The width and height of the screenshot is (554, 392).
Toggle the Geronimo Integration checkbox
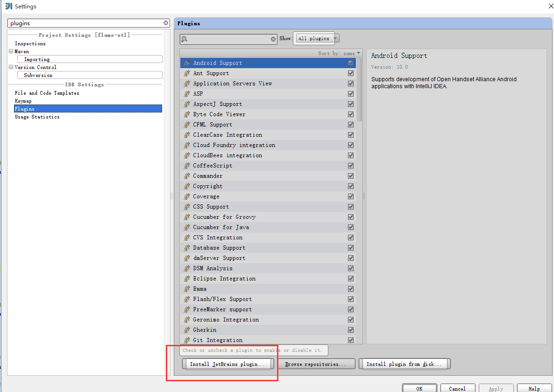(350, 320)
